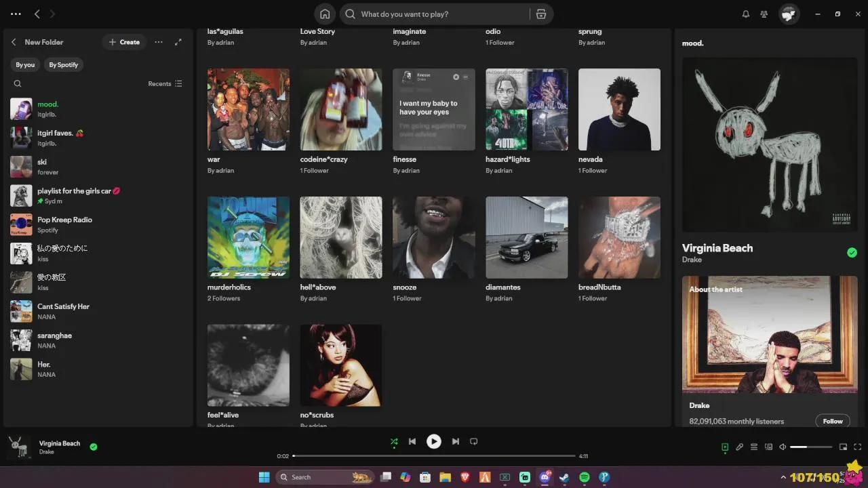The width and height of the screenshot is (868, 488).
Task: Go back from New Folder in library
Action: (x=14, y=42)
